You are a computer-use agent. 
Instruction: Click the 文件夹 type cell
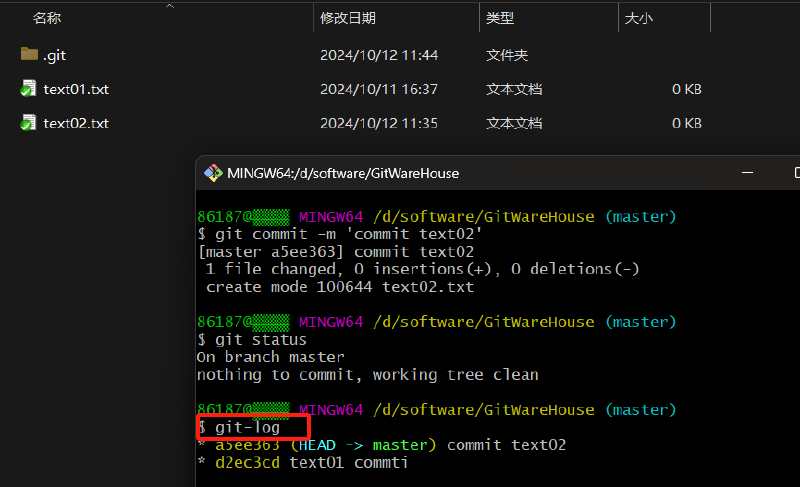(507, 55)
